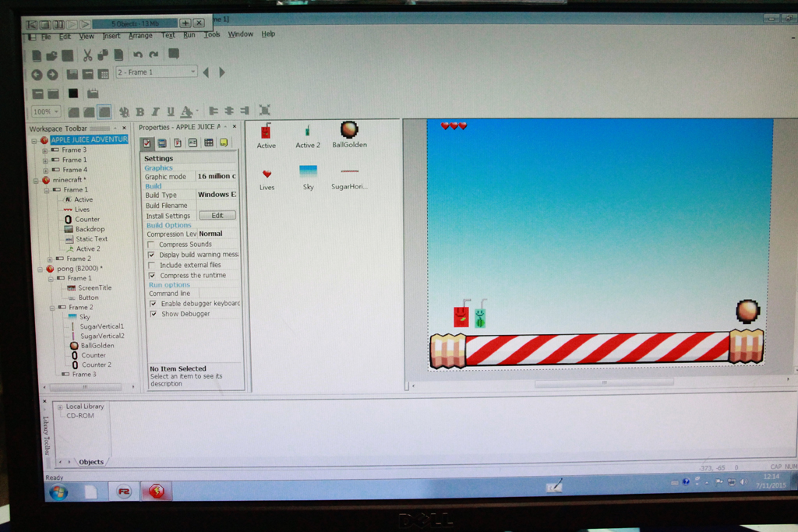
Task: Click the black color square in toolbar
Action: pos(73,93)
